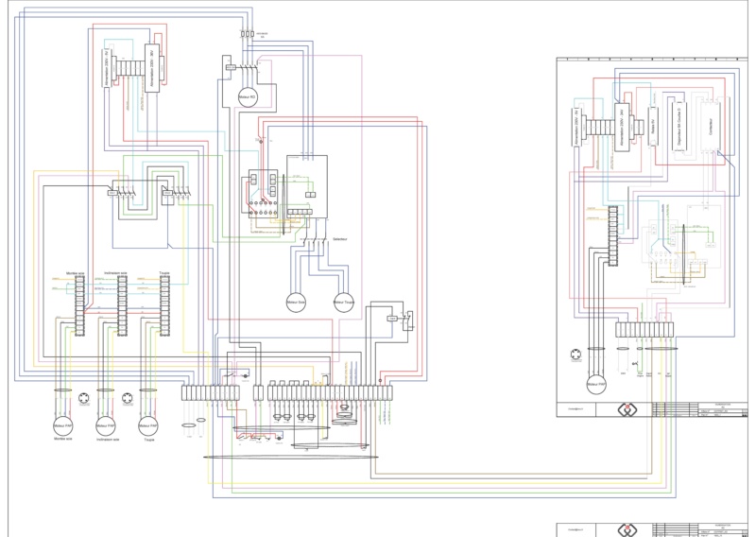Click the Toupie terminal strip
The height and width of the screenshot is (537, 756).
(163, 307)
